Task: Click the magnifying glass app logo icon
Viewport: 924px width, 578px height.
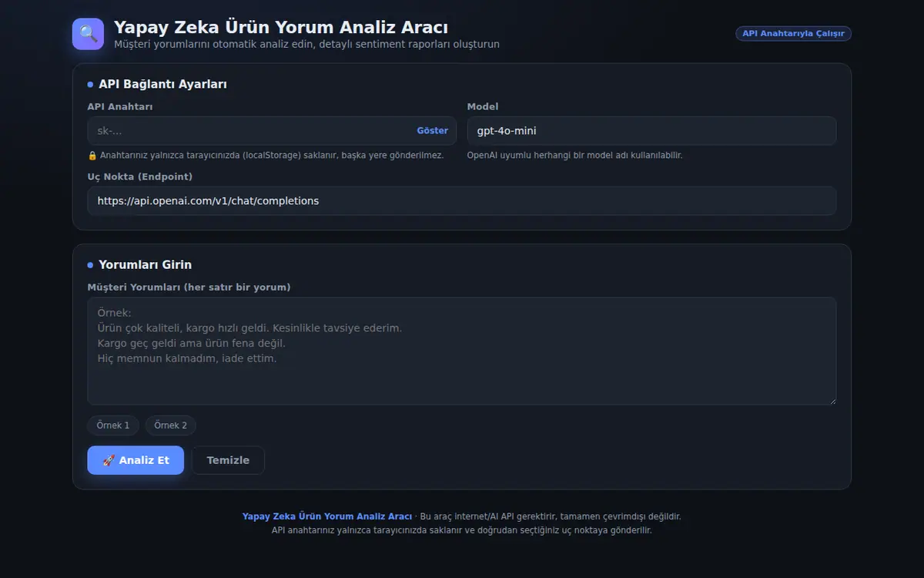Action: [x=88, y=34]
